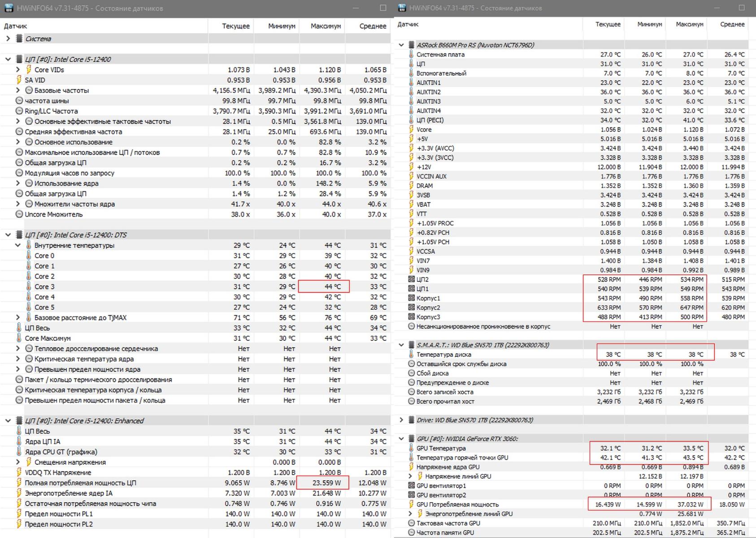
Task: Select Энергопотребление ядер IA row
Action: click(195, 493)
